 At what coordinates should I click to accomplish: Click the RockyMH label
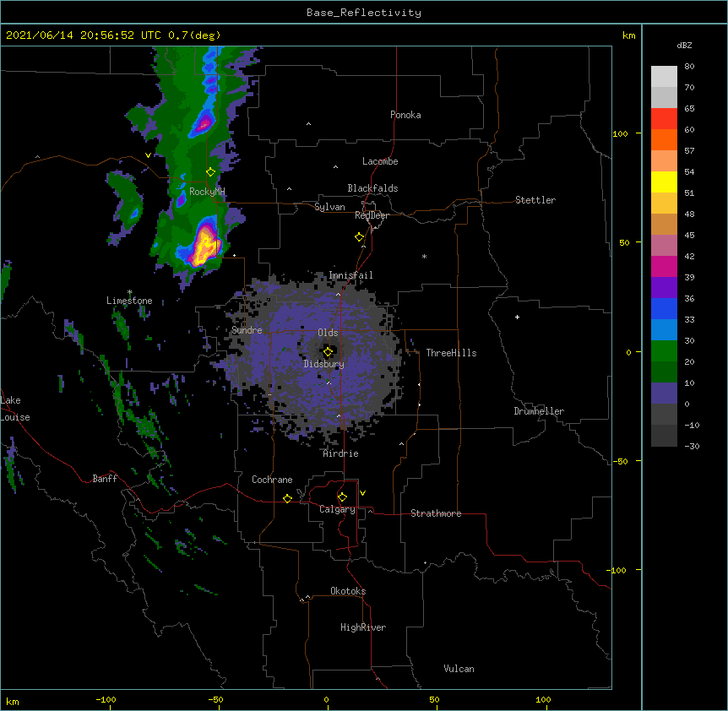(x=207, y=192)
